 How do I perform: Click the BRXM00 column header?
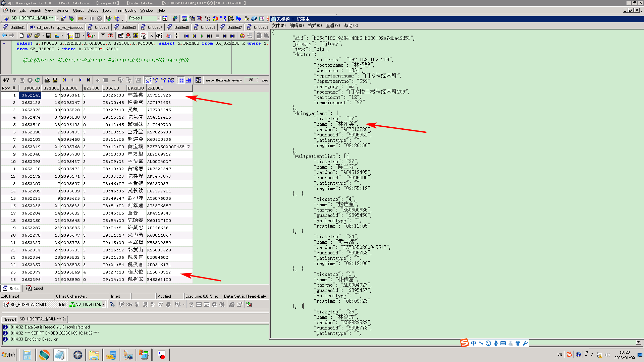[x=136, y=88]
